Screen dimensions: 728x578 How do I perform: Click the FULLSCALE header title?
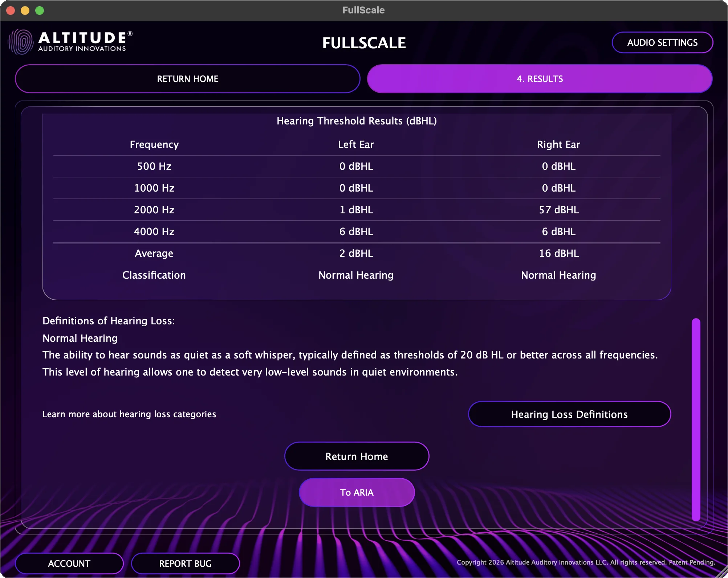pos(364,43)
